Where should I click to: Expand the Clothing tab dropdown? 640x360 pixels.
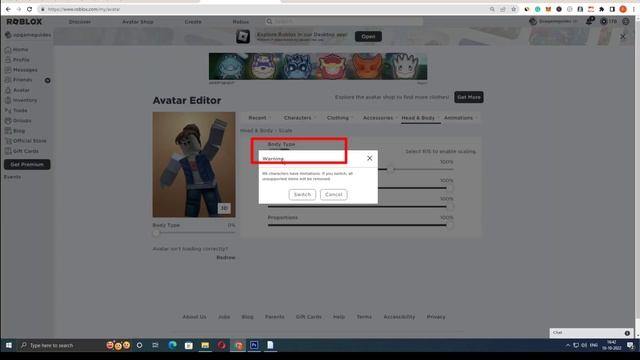coord(340,118)
